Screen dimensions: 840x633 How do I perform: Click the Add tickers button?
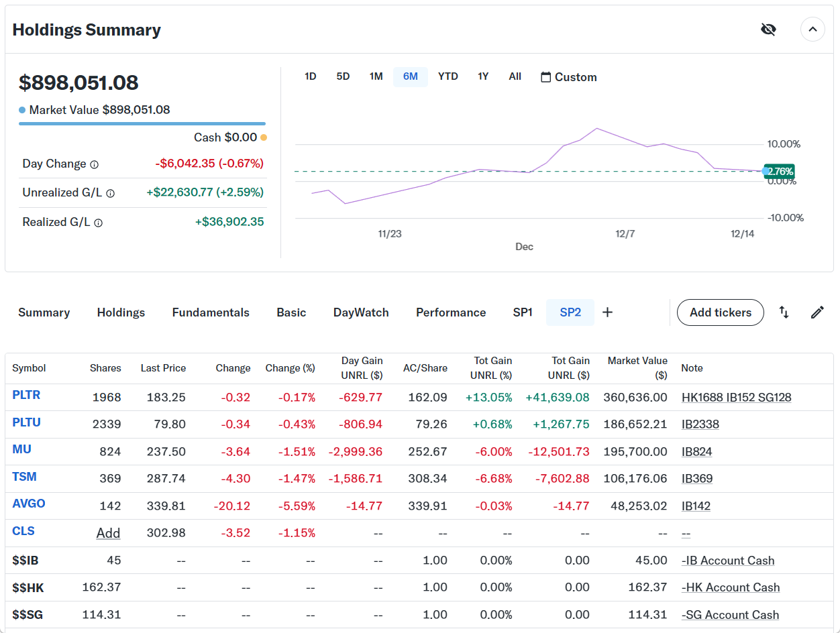(720, 312)
